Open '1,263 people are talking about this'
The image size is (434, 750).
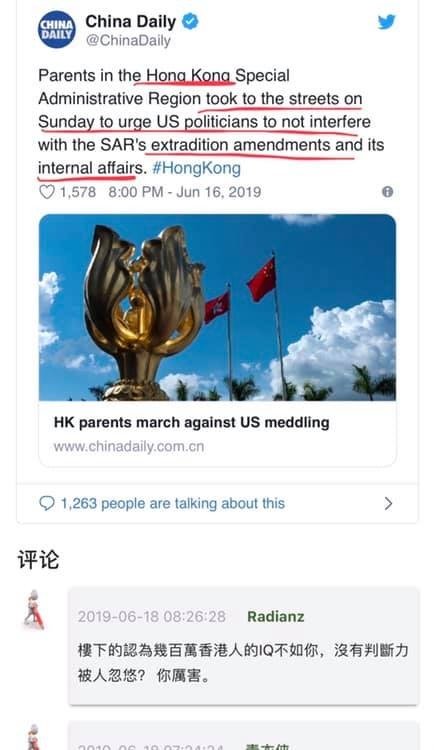(173, 503)
